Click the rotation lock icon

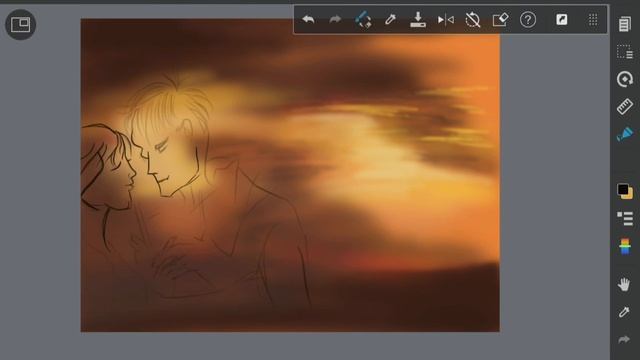pos(473,19)
